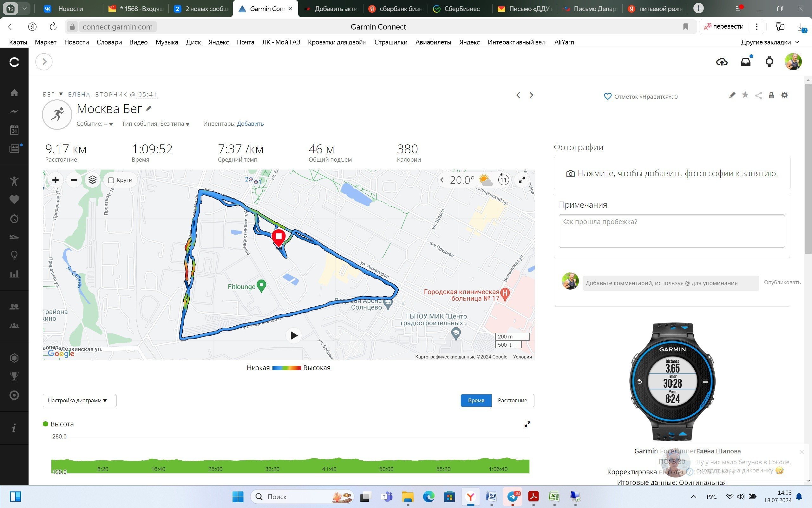Open the tab group list chevron beside tab counter

[x=24, y=8]
